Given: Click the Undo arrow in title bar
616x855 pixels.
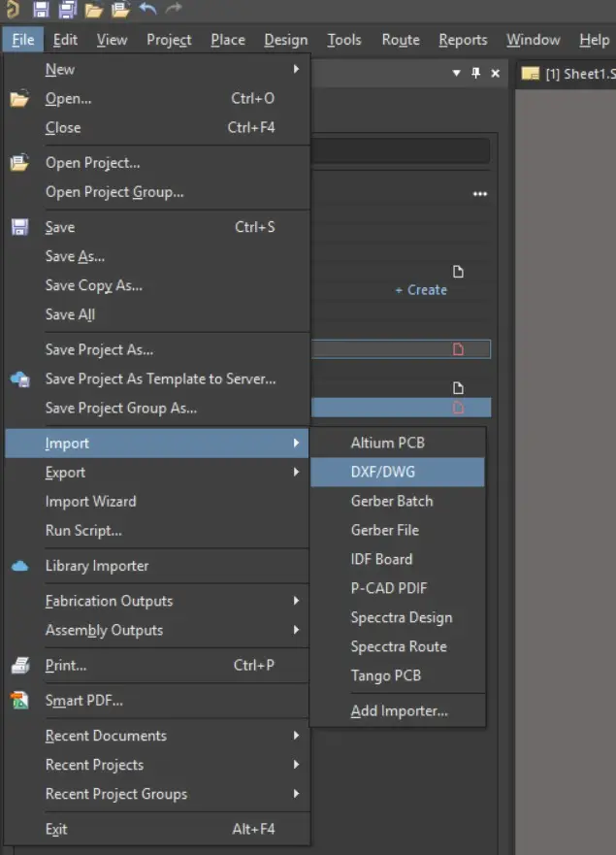Looking at the screenshot, I should click(x=148, y=10).
